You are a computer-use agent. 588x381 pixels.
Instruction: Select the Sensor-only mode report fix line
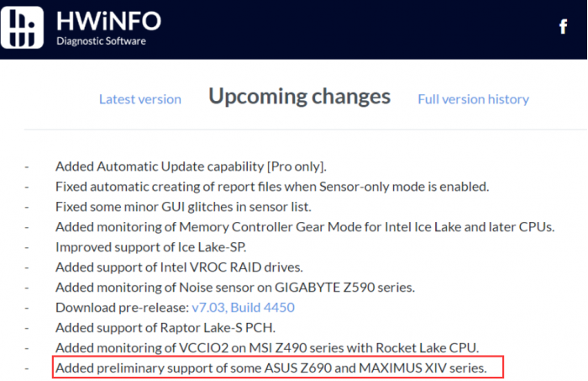(271, 186)
